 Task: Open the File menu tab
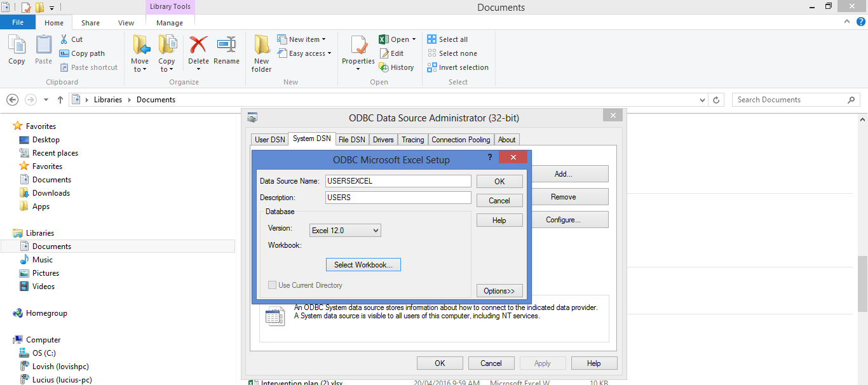(x=18, y=22)
